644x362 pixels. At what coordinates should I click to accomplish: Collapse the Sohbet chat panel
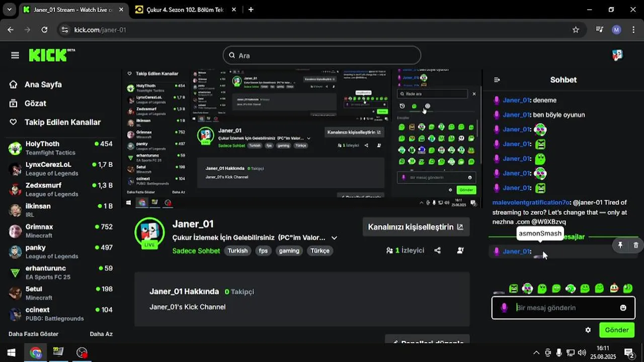tap(497, 80)
